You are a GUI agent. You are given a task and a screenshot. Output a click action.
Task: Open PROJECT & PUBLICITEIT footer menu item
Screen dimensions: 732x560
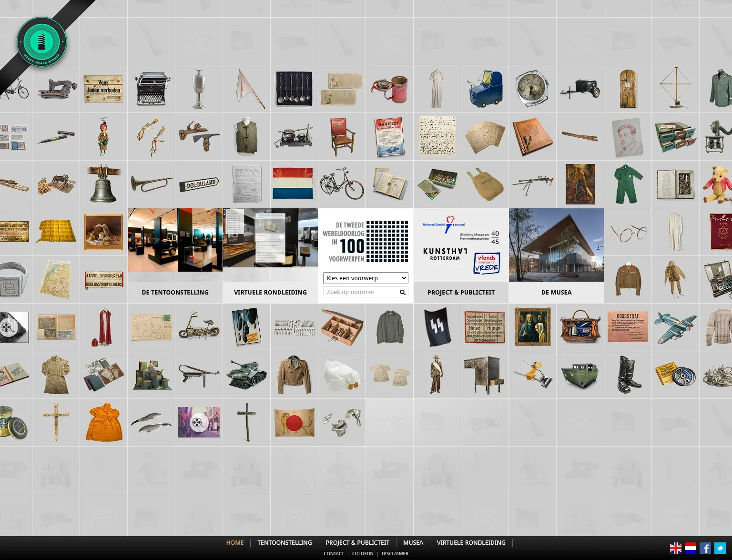point(357,542)
